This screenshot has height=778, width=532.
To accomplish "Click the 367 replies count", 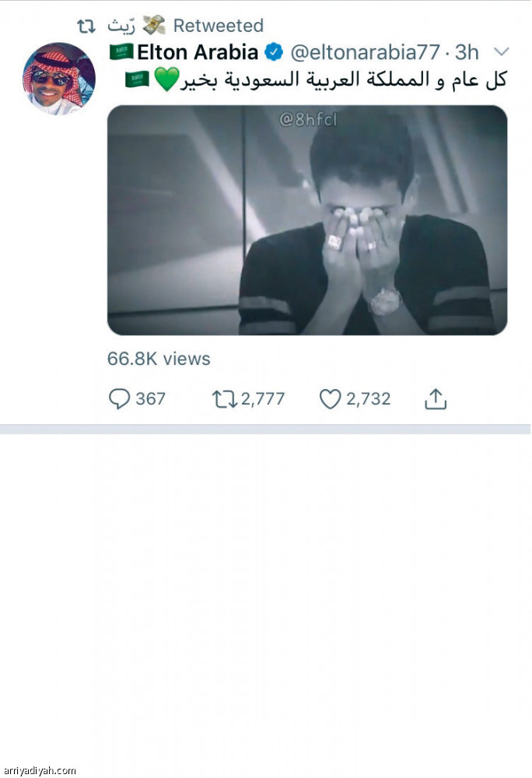I will tap(151, 399).
